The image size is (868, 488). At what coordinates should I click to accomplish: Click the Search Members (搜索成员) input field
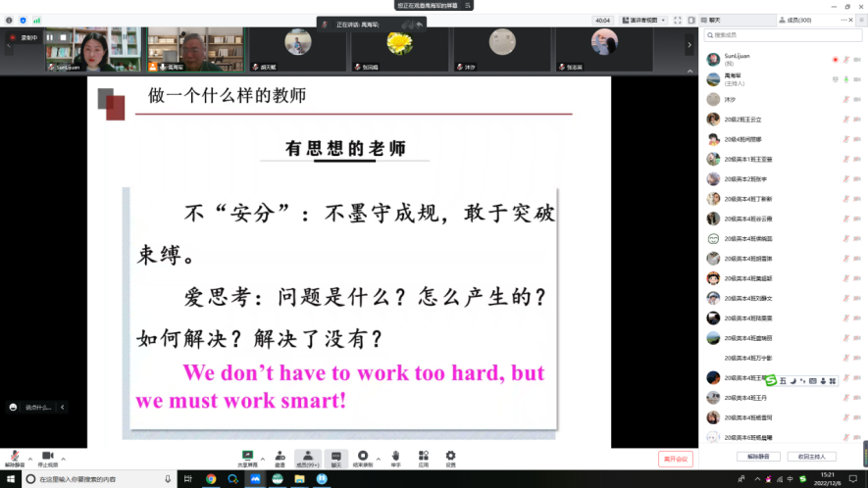click(785, 35)
